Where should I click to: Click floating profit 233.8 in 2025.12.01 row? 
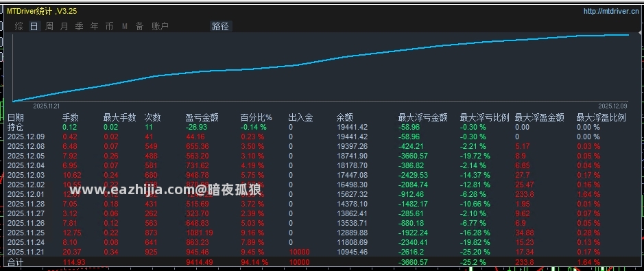click(525, 195)
